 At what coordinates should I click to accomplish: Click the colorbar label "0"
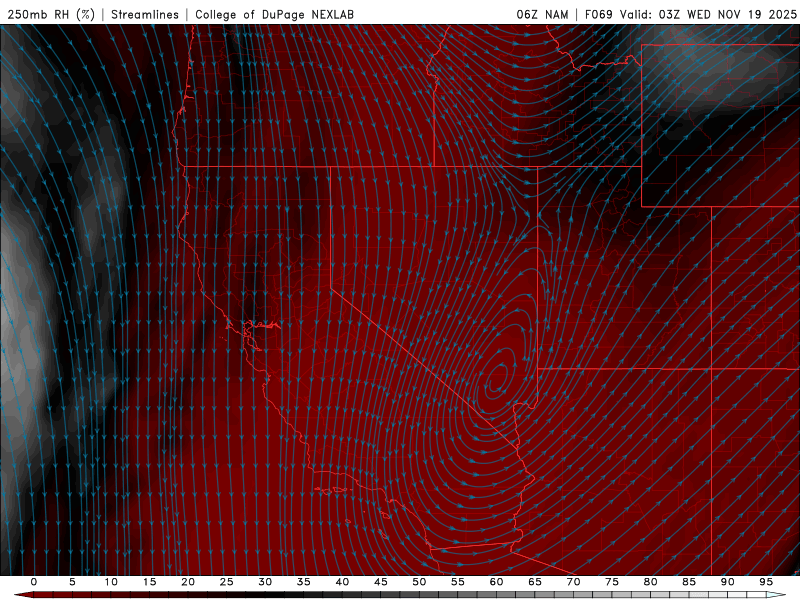click(x=34, y=582)
